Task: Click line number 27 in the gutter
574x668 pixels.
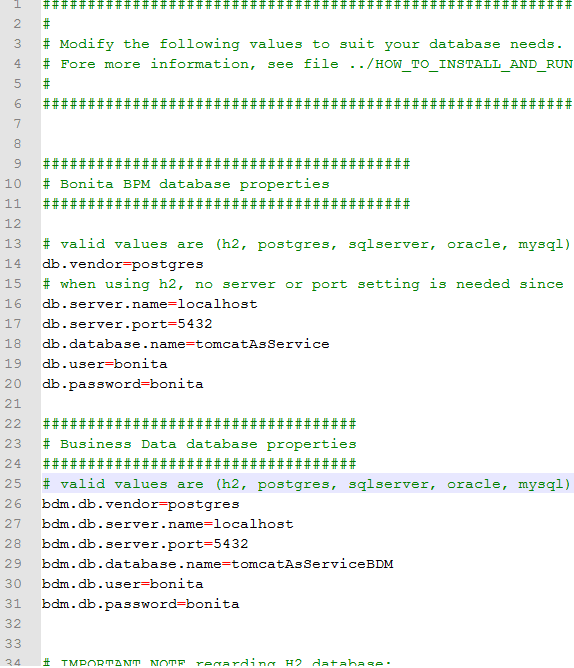Action: click(x=13, y=523)
